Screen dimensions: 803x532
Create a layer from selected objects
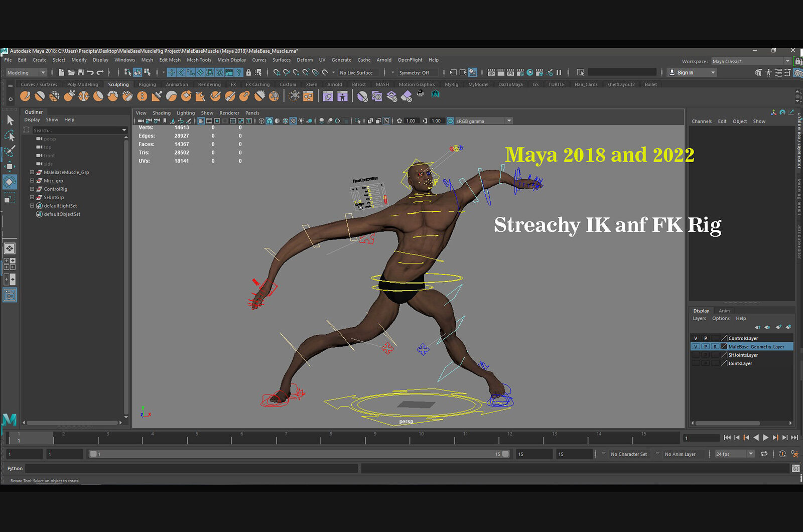[x=788, y=327]
